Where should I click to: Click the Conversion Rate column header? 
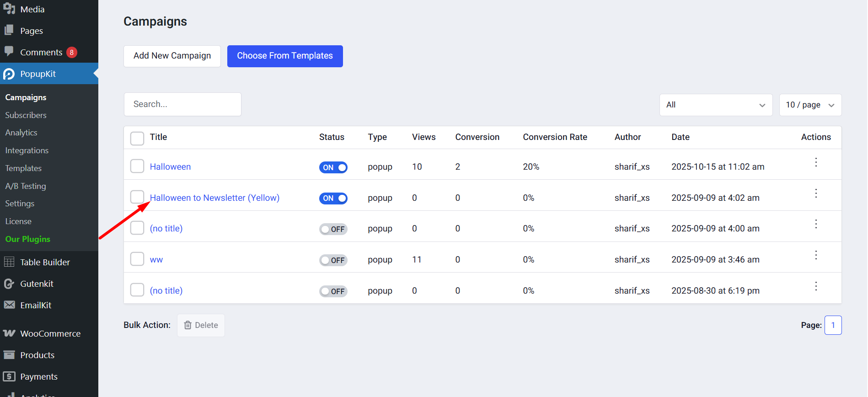(555, 137)
